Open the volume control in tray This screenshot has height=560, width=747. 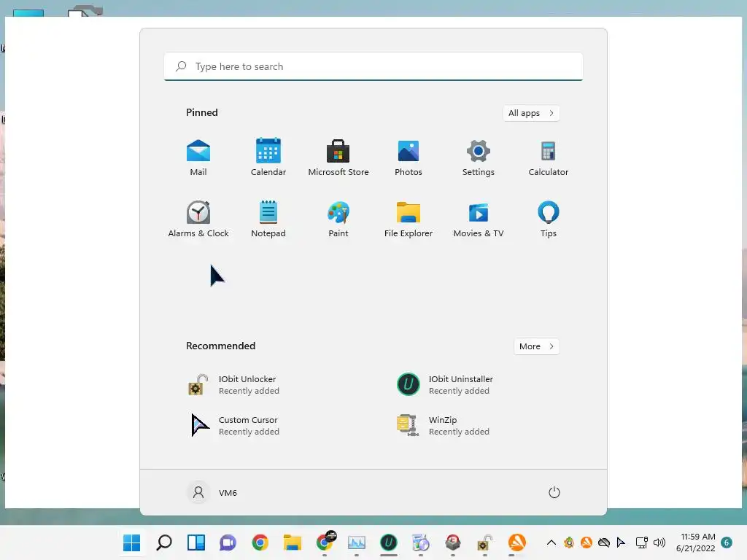pos(659,542)
